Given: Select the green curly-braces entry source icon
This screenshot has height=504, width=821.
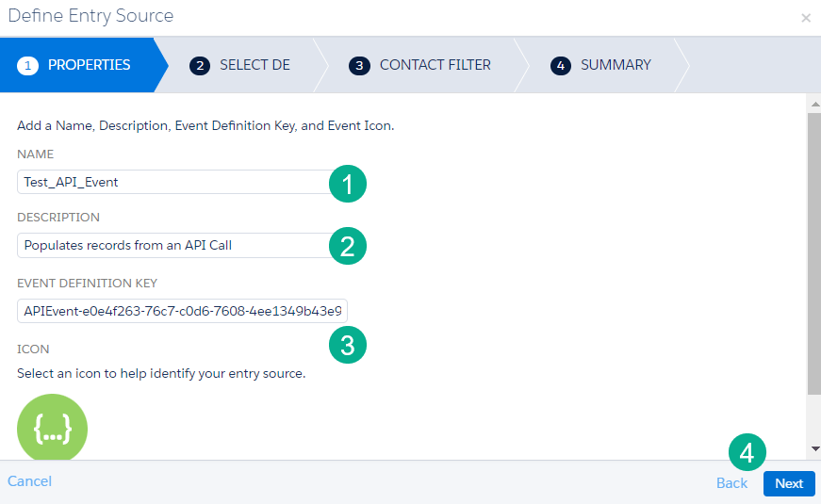Looking at the screenshot, I should click(52, 429).
